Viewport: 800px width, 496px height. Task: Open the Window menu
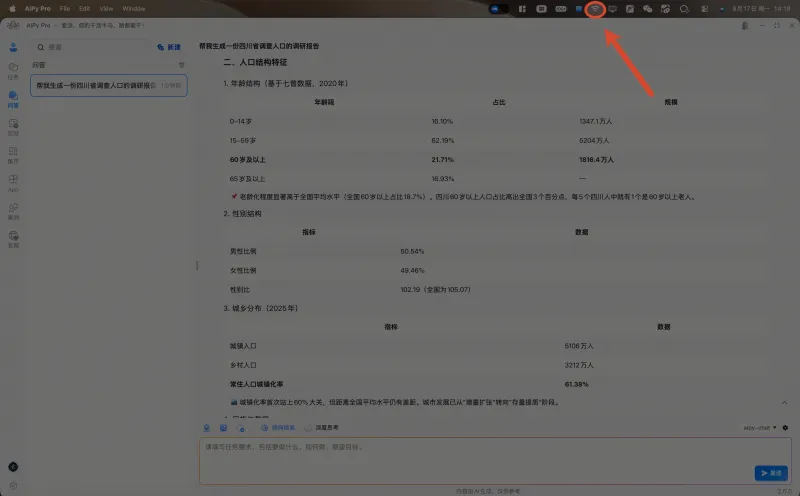click(x=134, y=9)
